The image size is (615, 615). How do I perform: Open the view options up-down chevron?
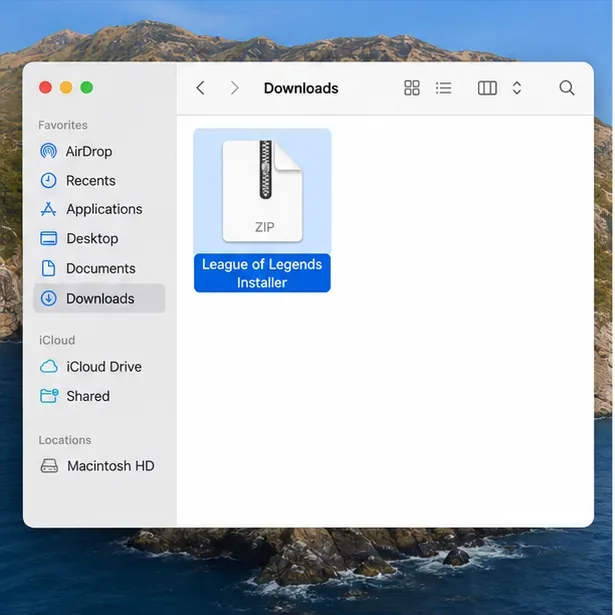[x=517, y=88]
